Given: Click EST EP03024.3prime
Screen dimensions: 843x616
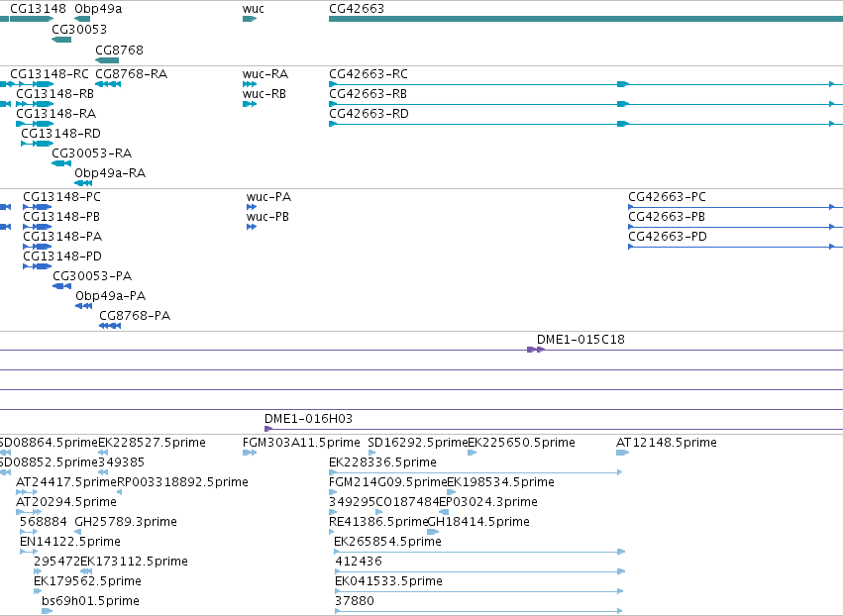Looking at the screenshot, I should pyautogui.click(x=488, y=502).
